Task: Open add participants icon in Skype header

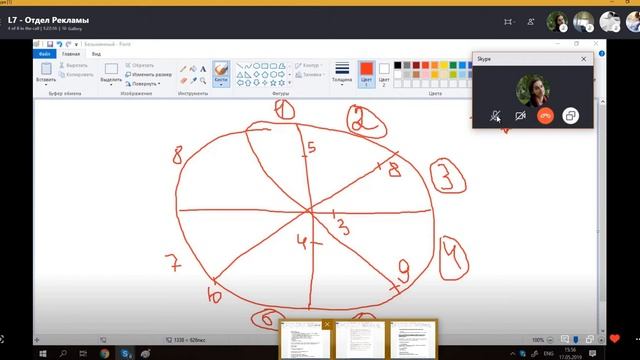Action: pos(531,22)
